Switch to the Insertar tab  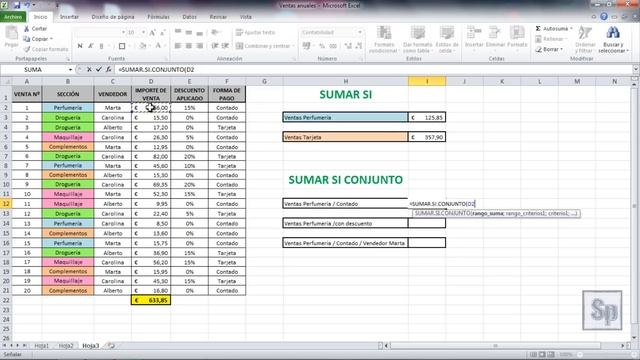point(69,17)
